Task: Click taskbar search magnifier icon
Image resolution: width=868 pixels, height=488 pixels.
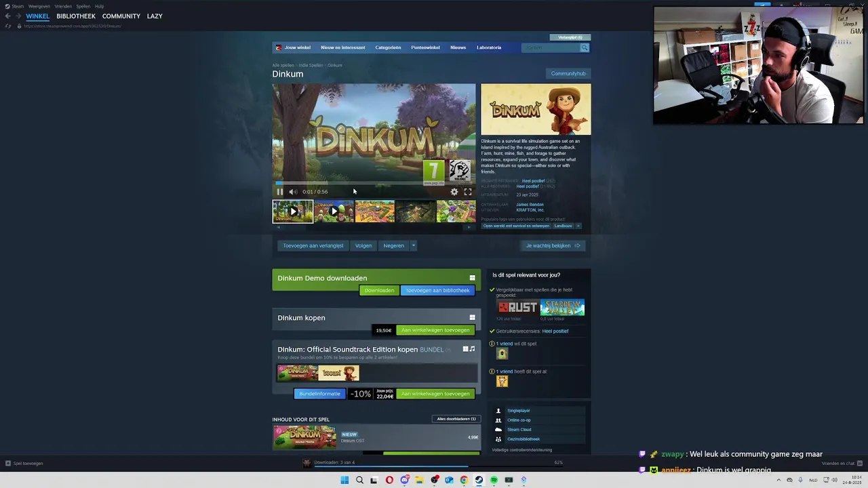Action: coord(359,480)
